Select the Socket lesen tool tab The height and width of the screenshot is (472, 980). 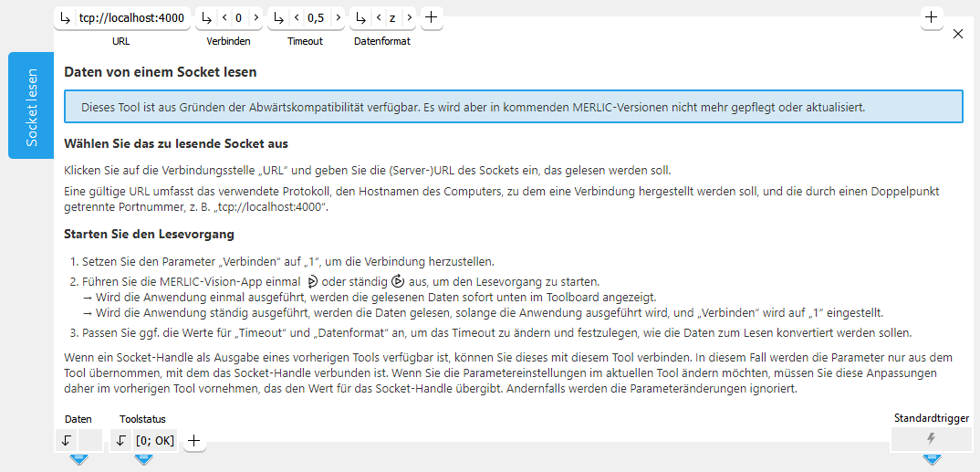[31, 106]
